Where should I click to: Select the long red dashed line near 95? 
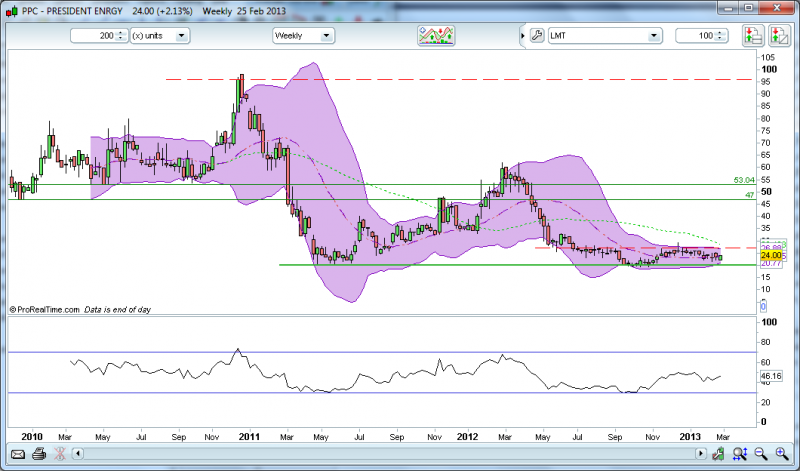pyautogui.click(x=459, y=80)
